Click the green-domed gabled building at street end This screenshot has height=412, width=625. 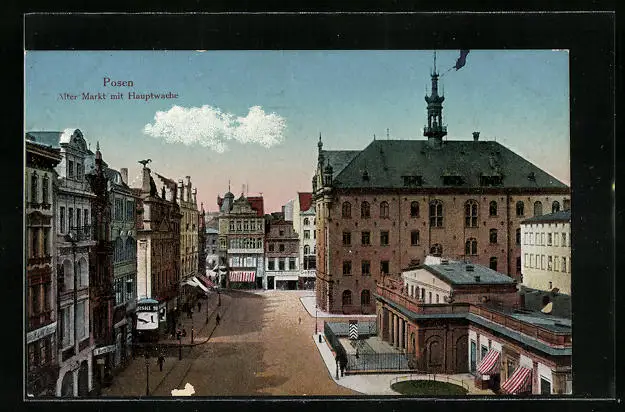[x=241, y=238]
